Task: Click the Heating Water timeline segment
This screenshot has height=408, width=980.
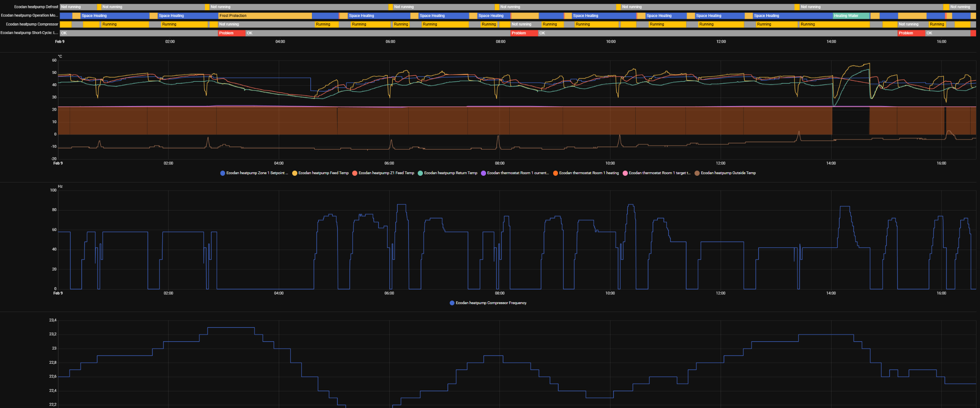Action: coord(850,16)
